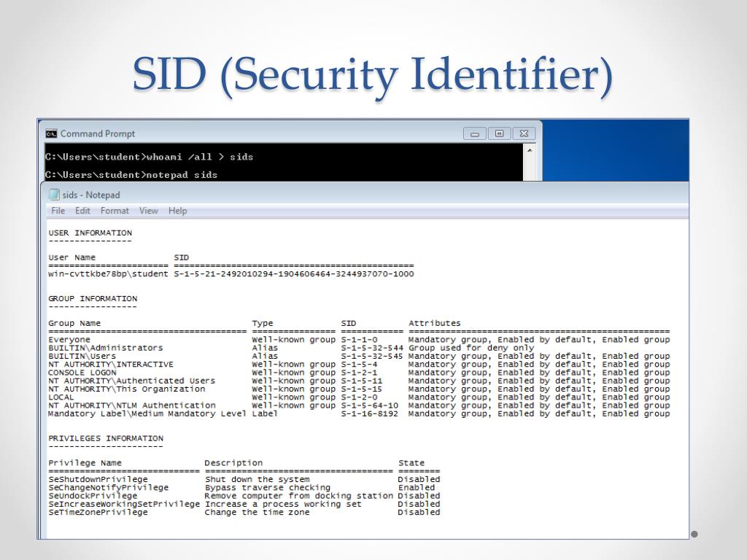
Task: Open the View menu in Notepad
Action: coord(149,211)
